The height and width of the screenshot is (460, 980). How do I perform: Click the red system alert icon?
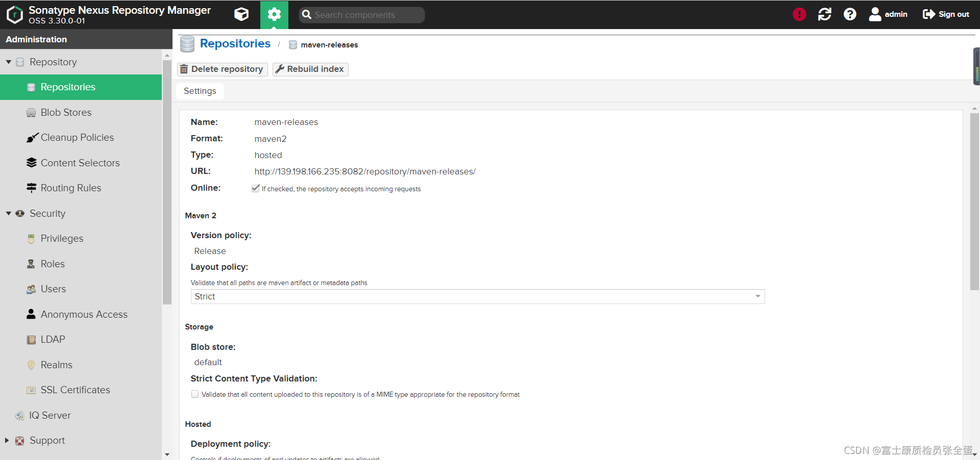pyautogui.click(x=799, y=14)
